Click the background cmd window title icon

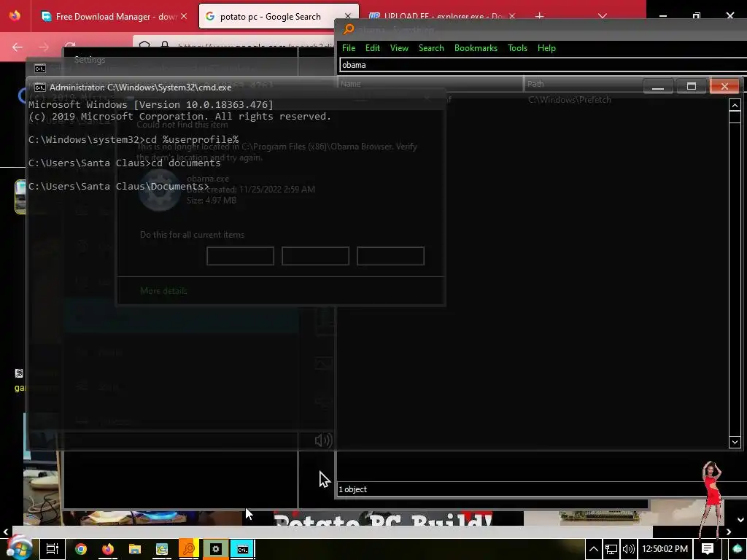40,69
